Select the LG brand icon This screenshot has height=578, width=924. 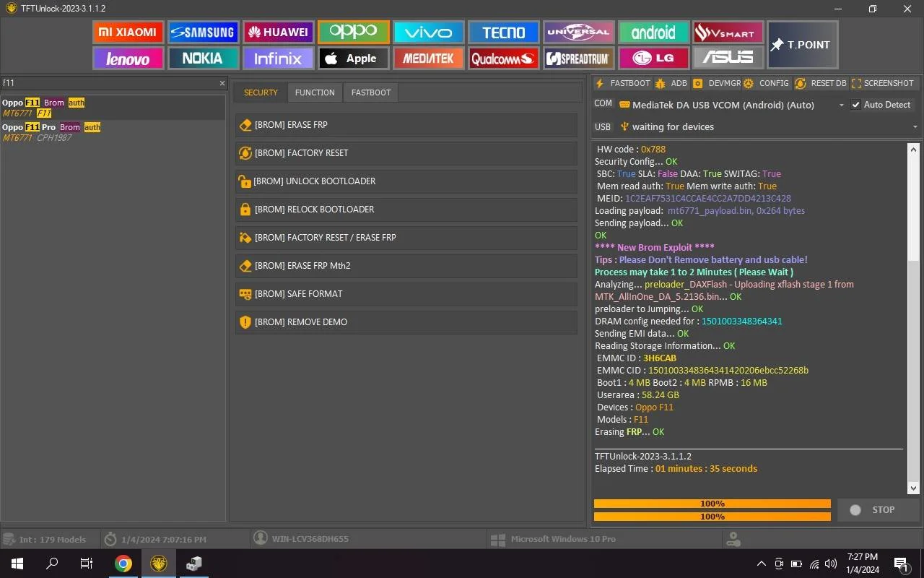(x=653, y=58)
